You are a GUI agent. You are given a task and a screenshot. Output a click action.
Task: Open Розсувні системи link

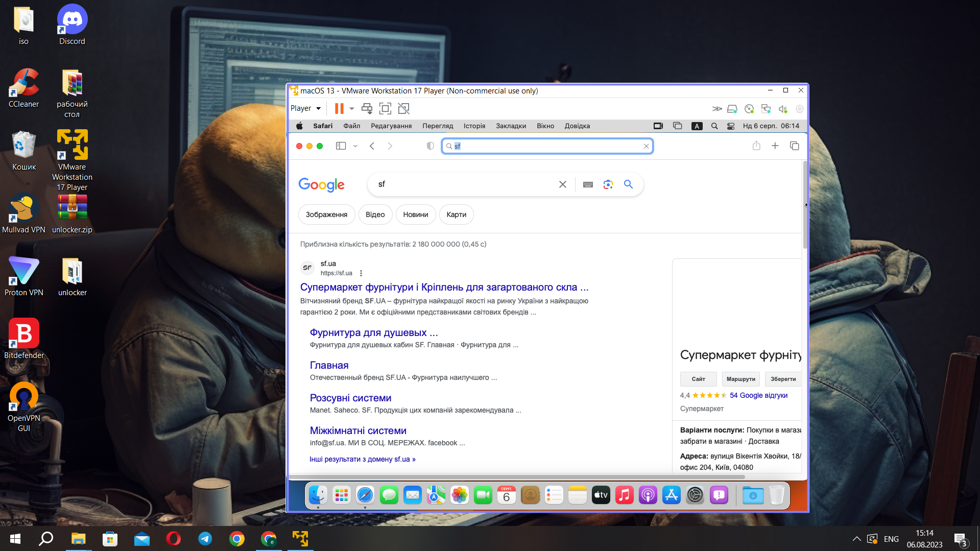point(350,398)
